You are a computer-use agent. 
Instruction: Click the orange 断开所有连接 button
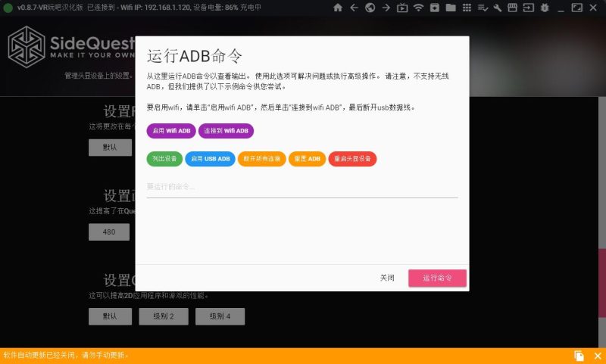pos(261,159)
